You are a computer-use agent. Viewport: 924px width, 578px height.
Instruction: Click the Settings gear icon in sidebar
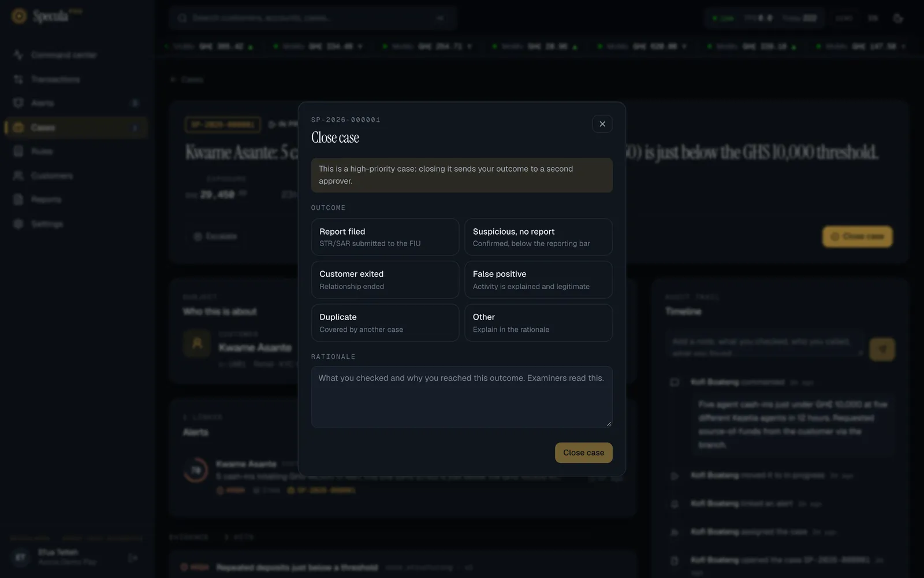(18, 224)
